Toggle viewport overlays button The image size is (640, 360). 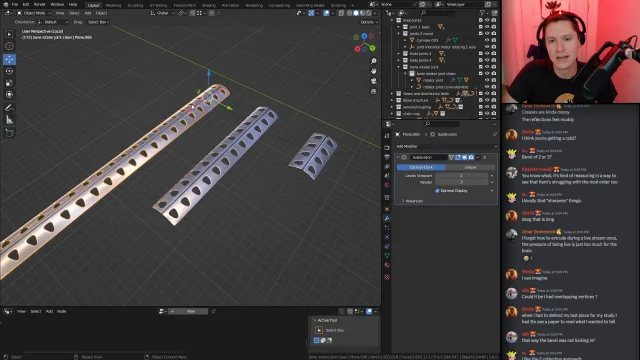[x=327, y=13]
